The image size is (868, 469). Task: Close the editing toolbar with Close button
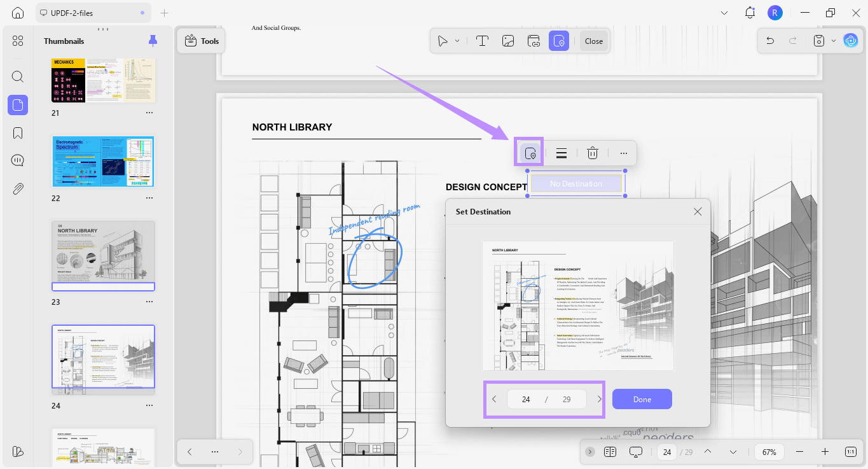pos(594,41)
